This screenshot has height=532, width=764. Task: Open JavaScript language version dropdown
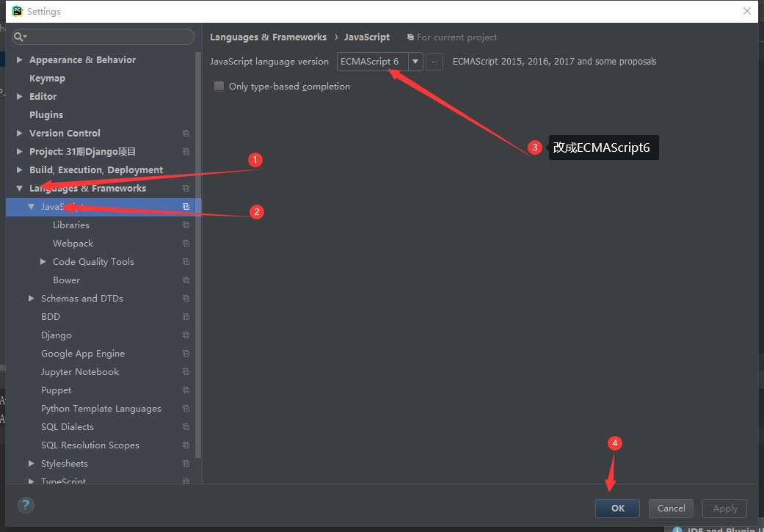click(415, 62)
